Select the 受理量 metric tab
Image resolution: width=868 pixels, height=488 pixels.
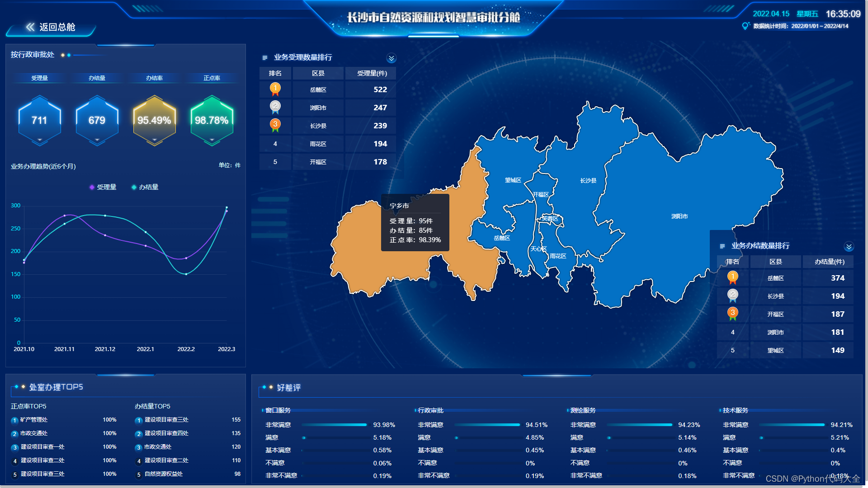pyautogui.click(x=39, y=78)
